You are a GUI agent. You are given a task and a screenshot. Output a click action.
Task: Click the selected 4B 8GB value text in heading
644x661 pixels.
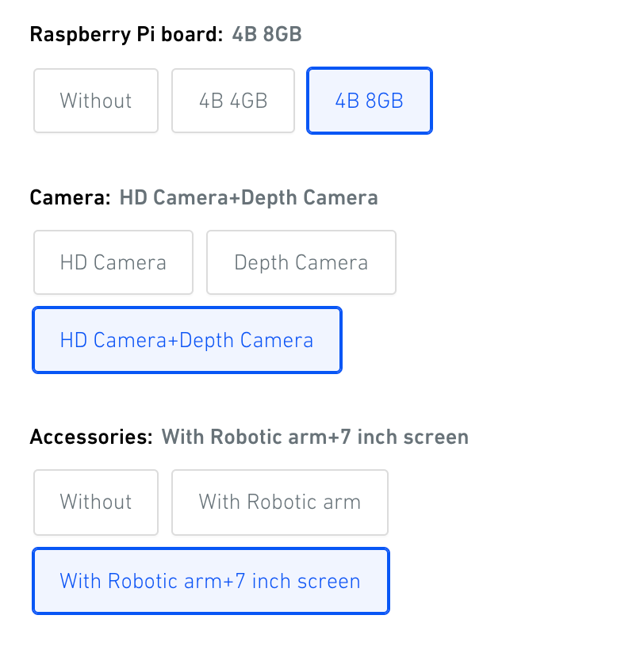[x=267, y=34]
